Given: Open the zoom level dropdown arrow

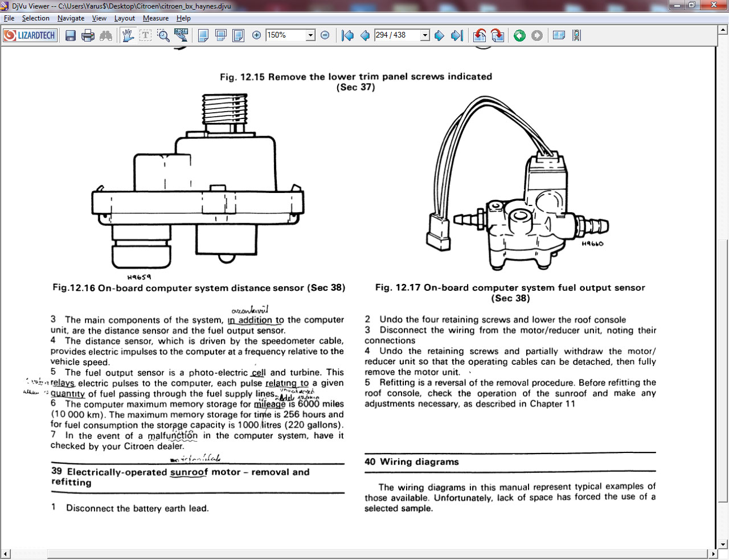Looking at the screenshot, I should [310, 35].
